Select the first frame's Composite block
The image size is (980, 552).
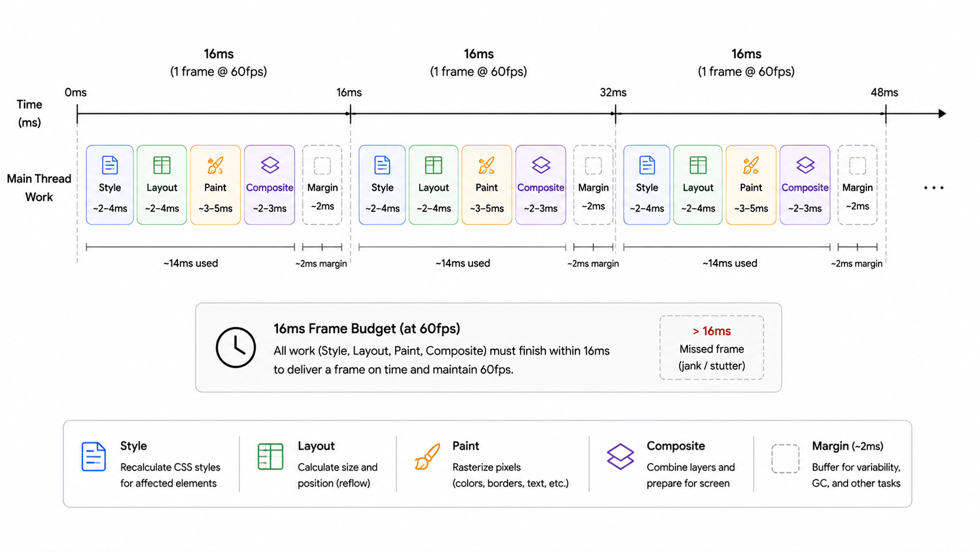coord(270,185)
